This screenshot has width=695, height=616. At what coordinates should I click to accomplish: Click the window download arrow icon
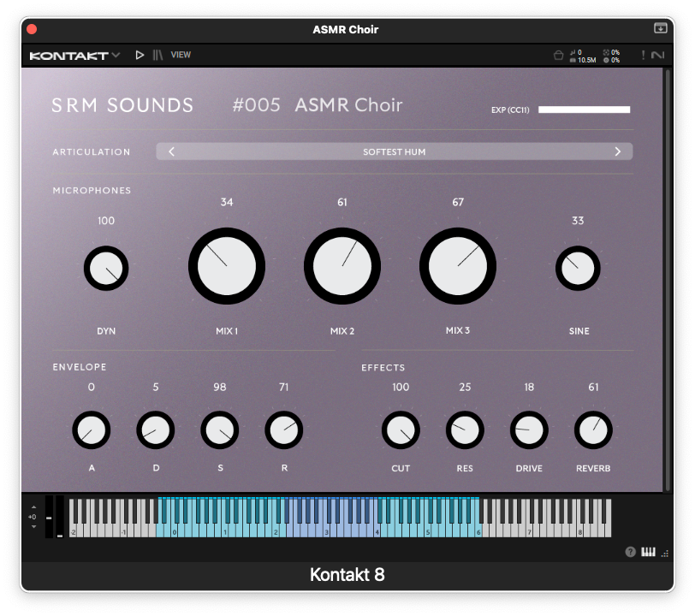(660, 28)
